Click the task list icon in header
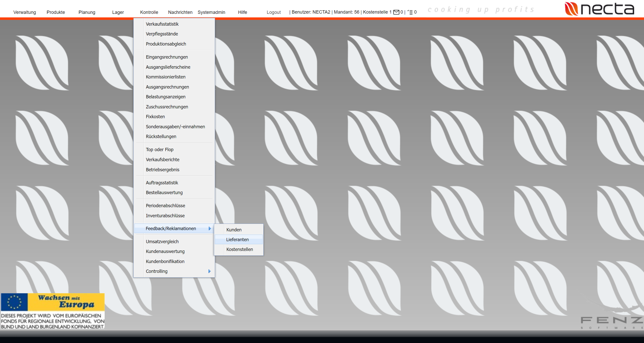 410,12
